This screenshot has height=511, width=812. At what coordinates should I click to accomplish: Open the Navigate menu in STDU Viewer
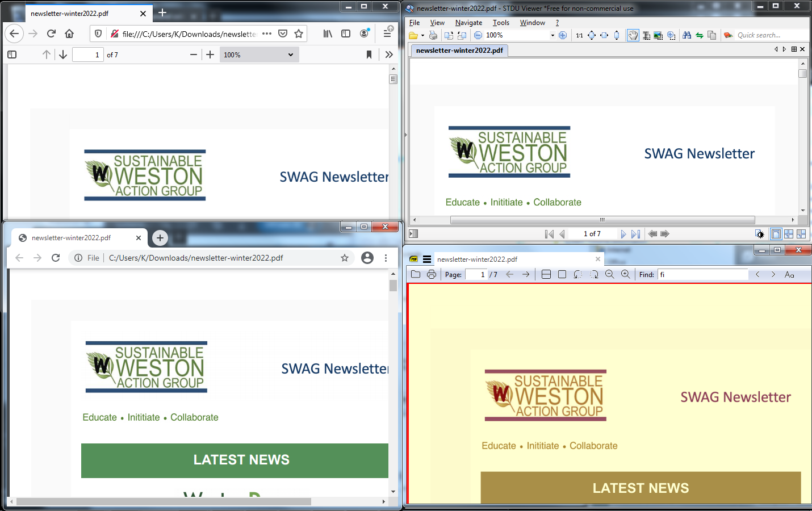[468, 23]
